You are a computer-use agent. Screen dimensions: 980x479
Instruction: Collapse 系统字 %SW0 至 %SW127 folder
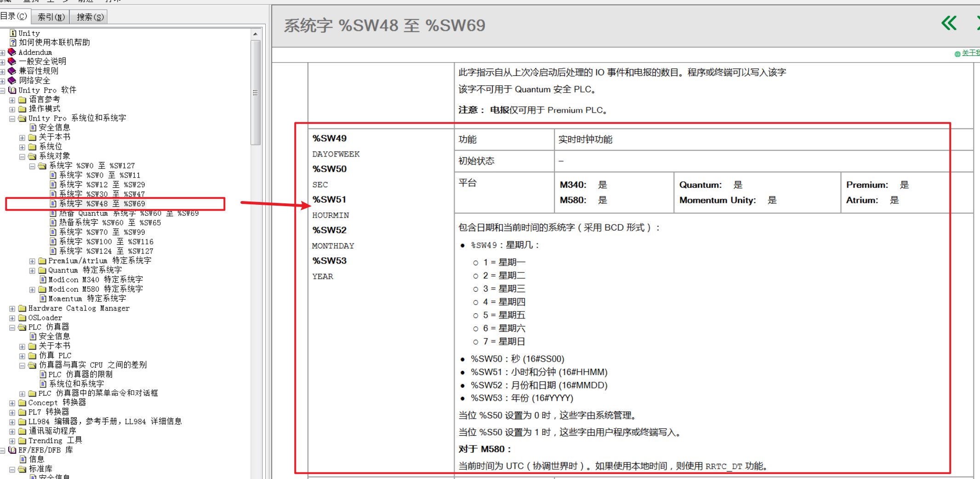(x=32, y=167)
